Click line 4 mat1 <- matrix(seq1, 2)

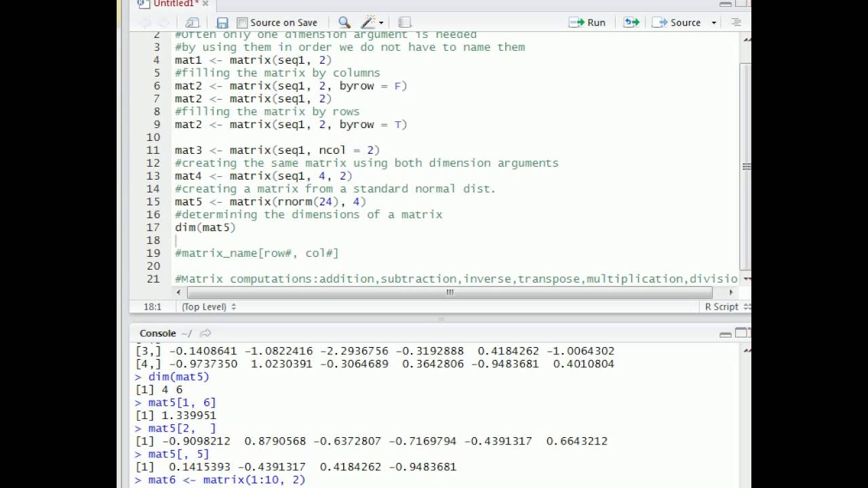coord(253,60)
